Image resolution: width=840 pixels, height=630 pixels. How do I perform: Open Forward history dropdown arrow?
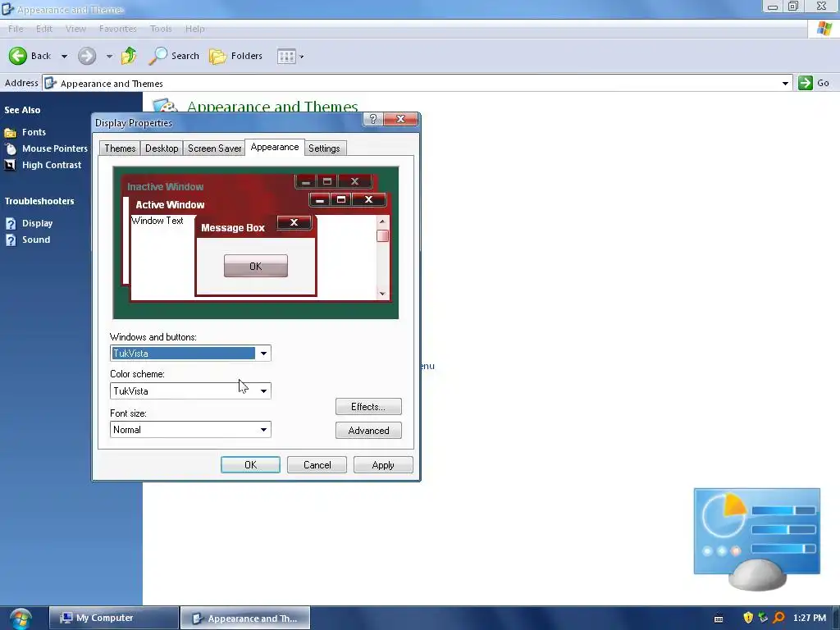(x=109, y=57)
